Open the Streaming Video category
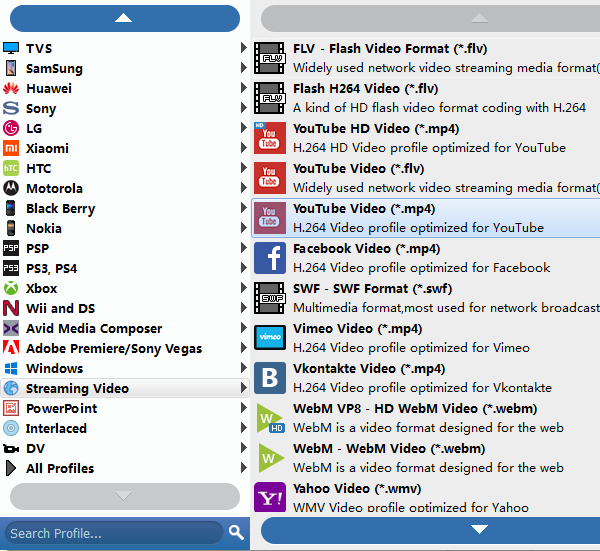The width and height of the screenshot is (600, 551). (x=77, y=388)
